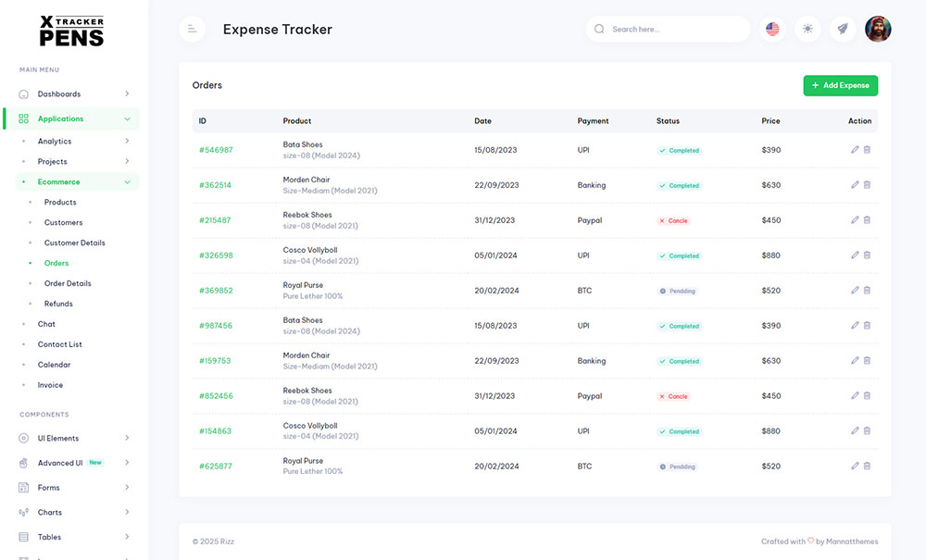Open the order #215487 link
926x560 pixels.
(215, 220)
